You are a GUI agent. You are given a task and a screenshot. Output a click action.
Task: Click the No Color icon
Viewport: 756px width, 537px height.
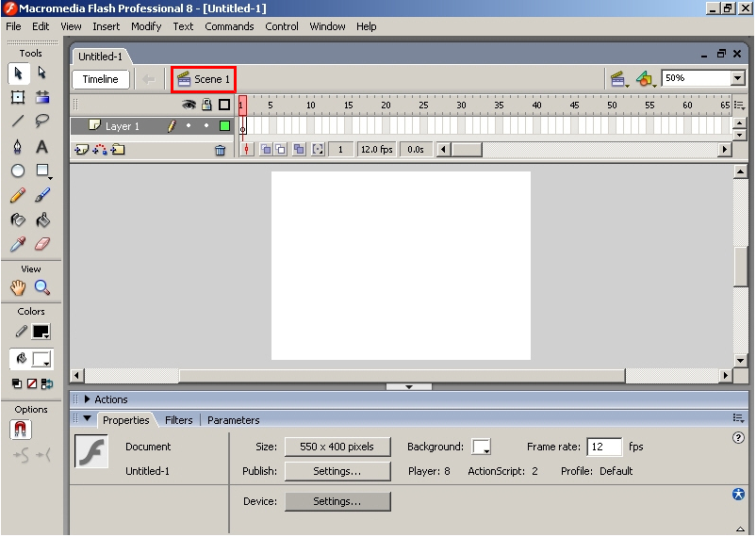coord(32,383)
